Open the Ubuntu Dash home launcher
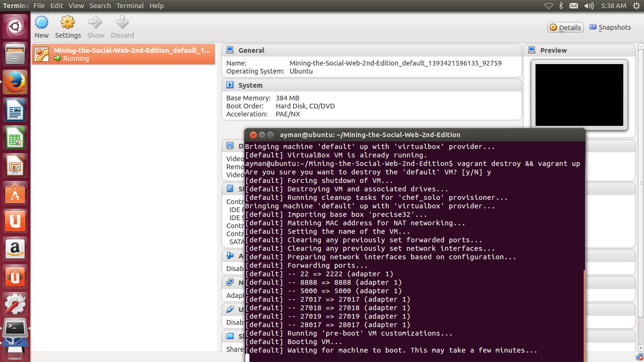Viewport: 644px width, 362px height. 15,26
